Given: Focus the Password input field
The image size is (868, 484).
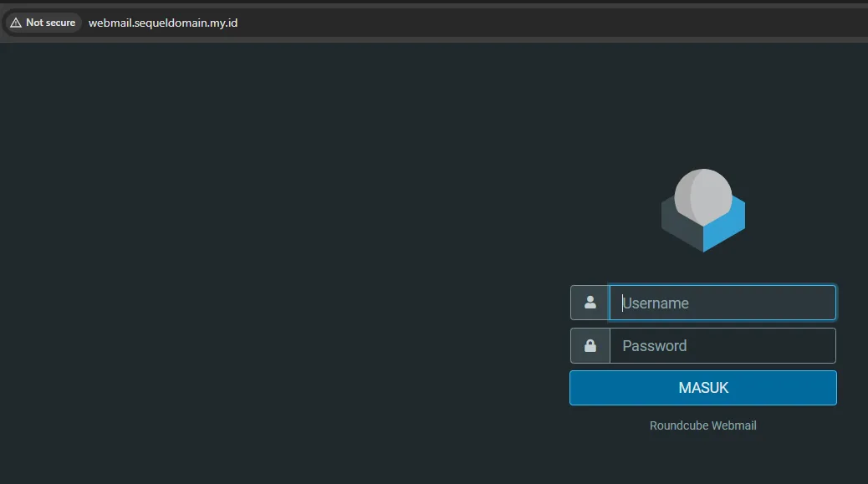Looking at the screenshot, I should point(722,346).
